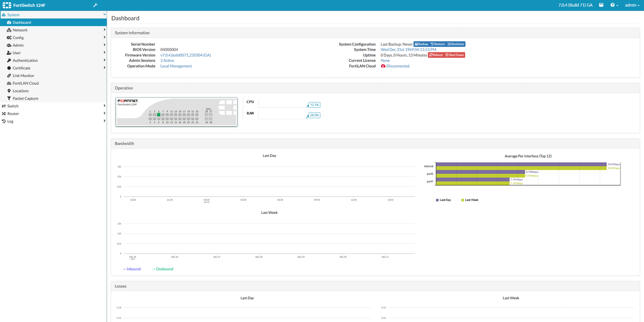
Task: Click the port1 purple Last Day bar
Action: tap(473, 179)
